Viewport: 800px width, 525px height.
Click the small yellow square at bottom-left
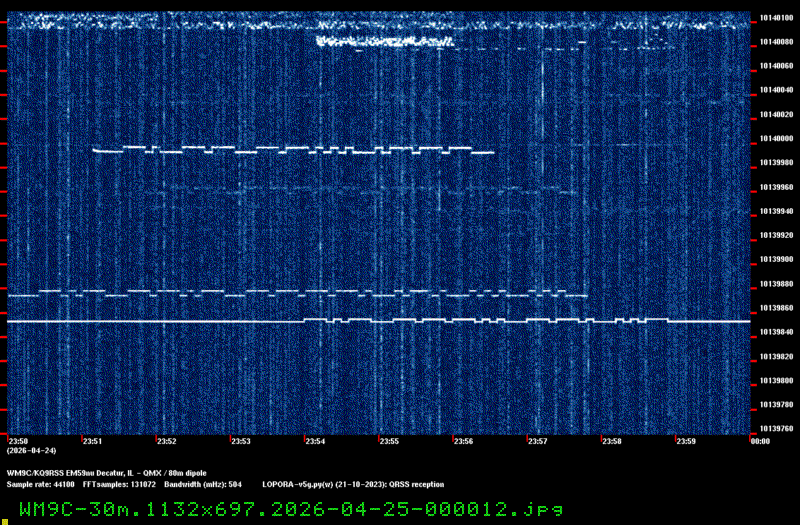click(4, 516)
